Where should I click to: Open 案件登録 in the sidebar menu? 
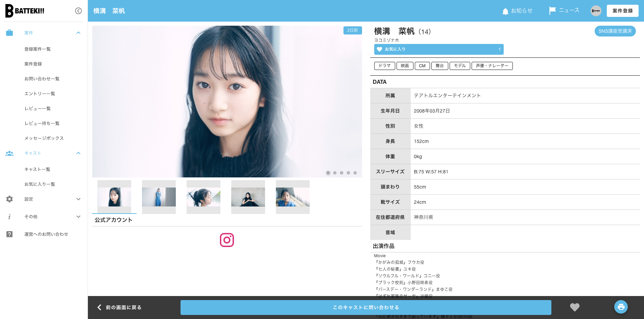pyautogui.click(x=33, y=64)
